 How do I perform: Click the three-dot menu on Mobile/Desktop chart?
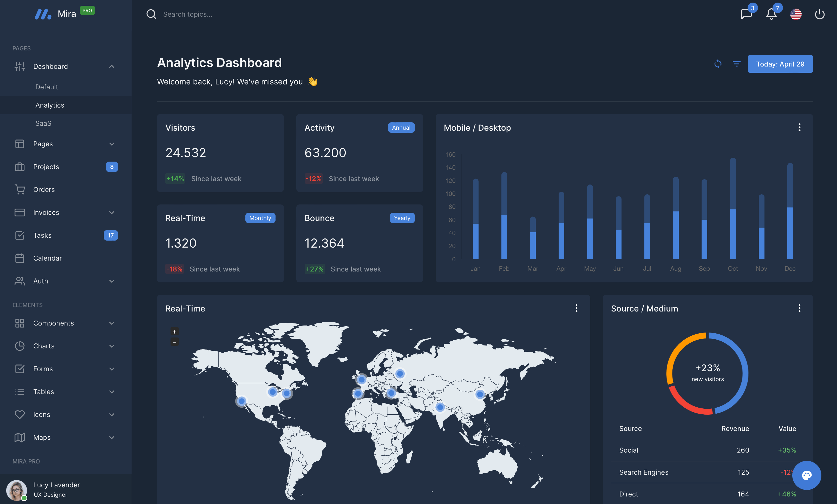pos(799,127)
